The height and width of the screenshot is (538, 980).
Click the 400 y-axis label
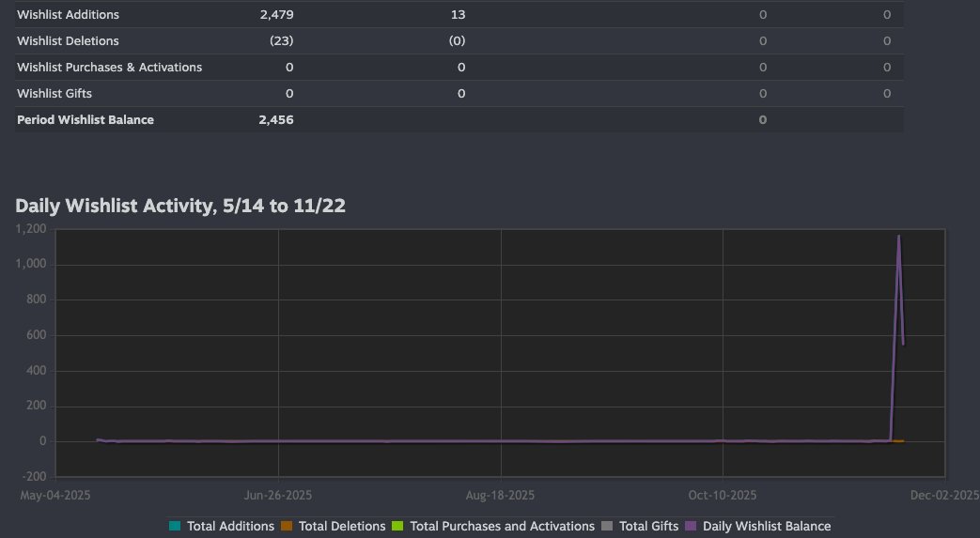(37, 371)
